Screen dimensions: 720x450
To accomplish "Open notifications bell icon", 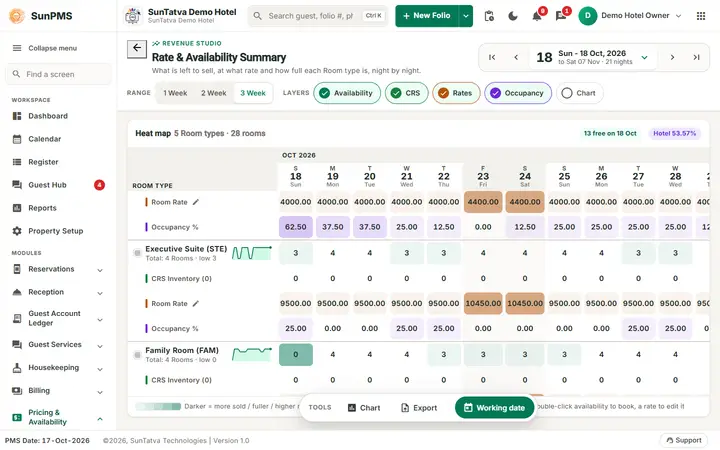I will tap(537, 17).
